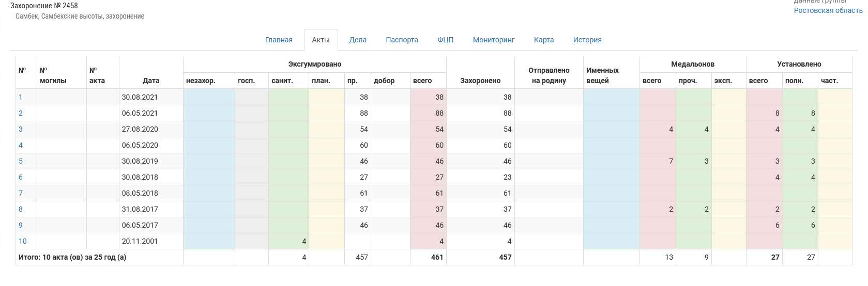Click the Захоронено column header
Viewport: 868px width, 286px height.
[480, 81]
